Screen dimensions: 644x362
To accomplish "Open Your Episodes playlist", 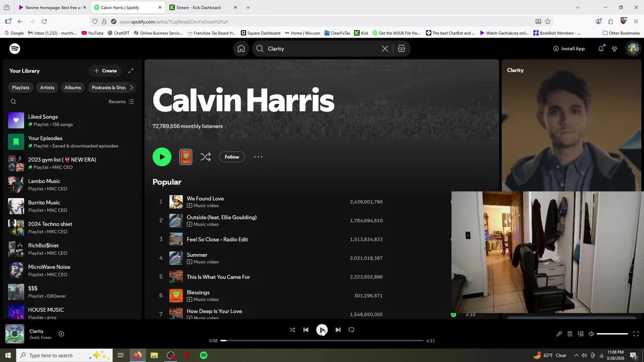I will pos(72,142).
